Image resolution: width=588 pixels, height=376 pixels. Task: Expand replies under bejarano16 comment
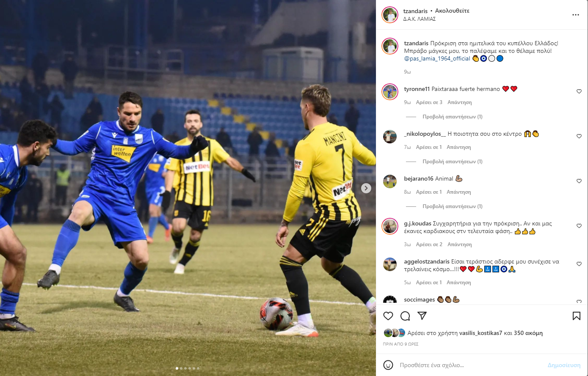pyautogui.click(x=452, y=206)
